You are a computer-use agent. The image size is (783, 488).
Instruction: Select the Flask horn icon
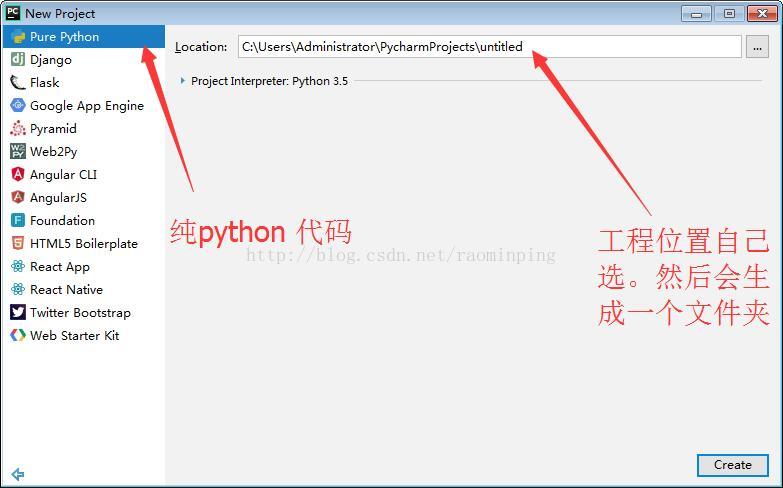click(x=18, y=82)
